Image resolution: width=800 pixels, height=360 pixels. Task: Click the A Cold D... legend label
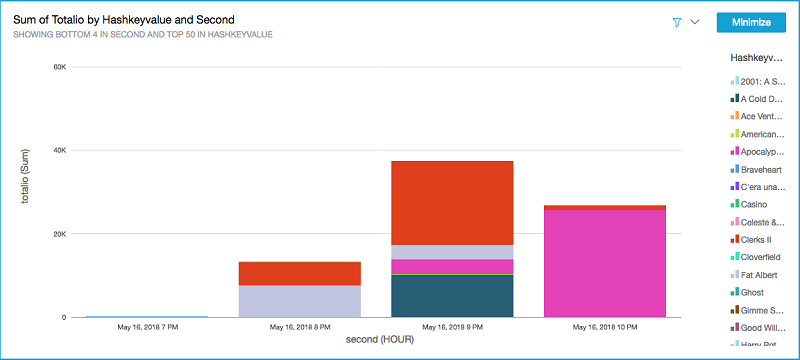tap(761, 99)
